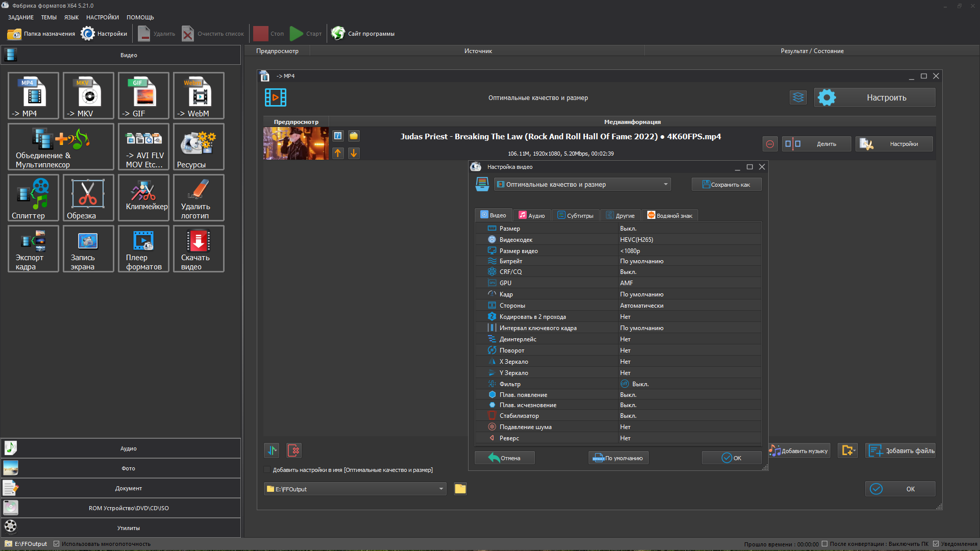Open Скачать видео downloader
The image size is (980, 551).
point(199,249)
